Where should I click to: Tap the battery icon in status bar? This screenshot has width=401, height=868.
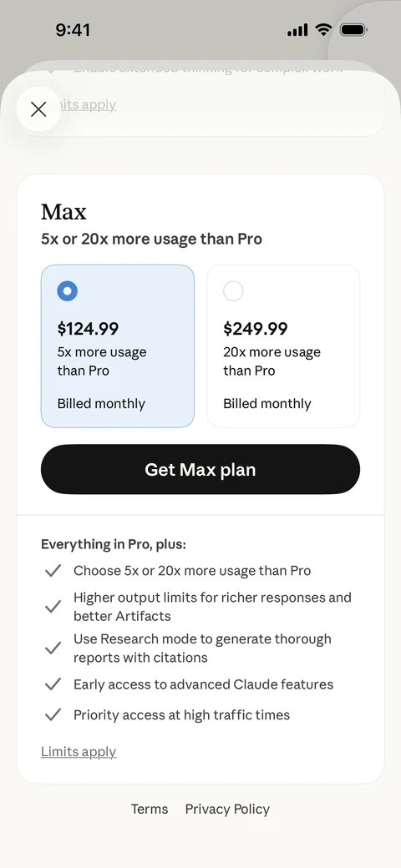tap(353, 30)
